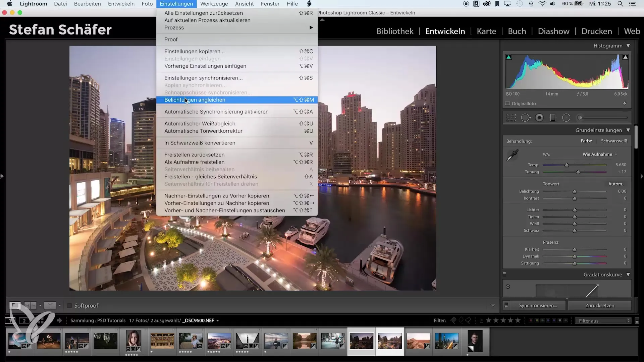This screenshot has width=644, height=362.
Task: Click the Temp. slider handle
Action: (x=567, y=165)
